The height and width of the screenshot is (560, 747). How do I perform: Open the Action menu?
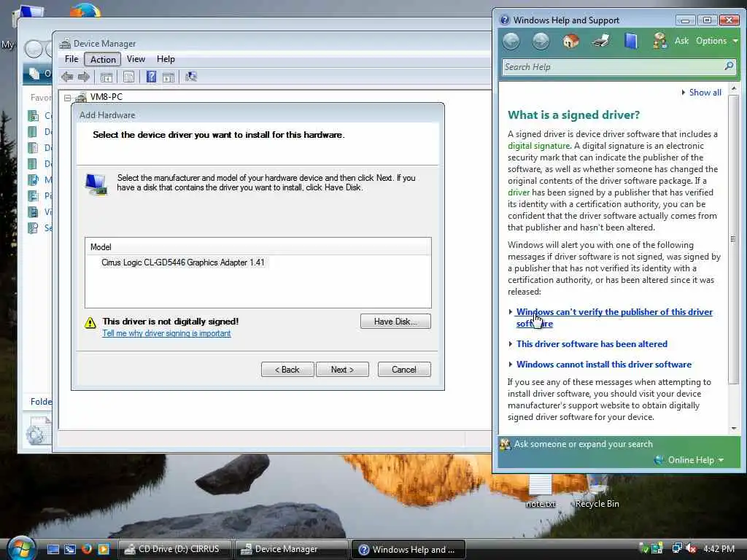click(103, 59)
